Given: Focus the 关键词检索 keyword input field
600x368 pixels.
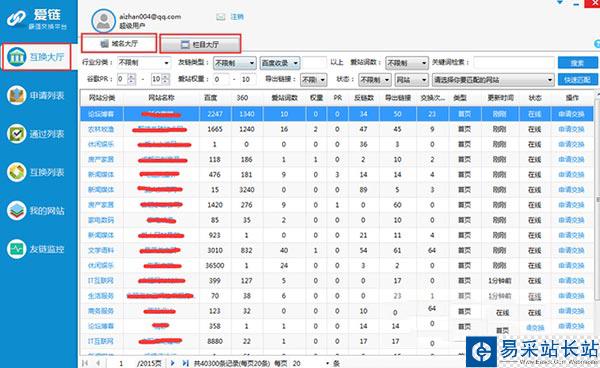Looking at the screenshot, I should click(x=514, y=62).
